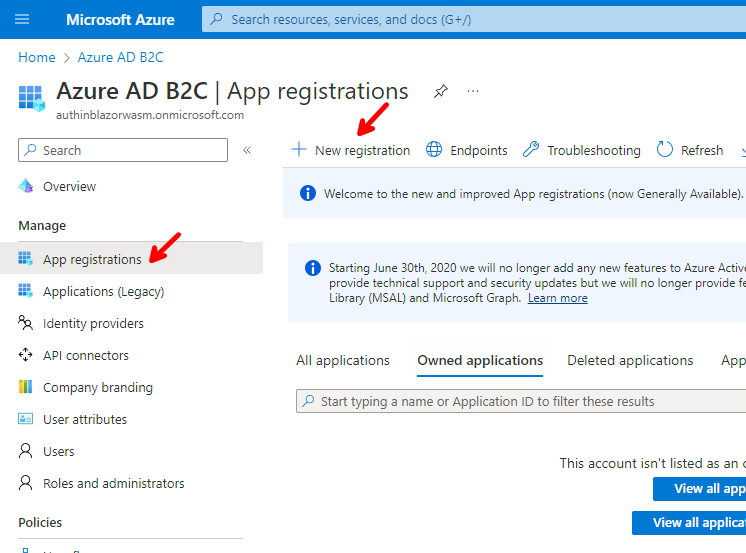This screenshot has width=746, height=553.
Task: Open User attributes
Action: [85, 419]
